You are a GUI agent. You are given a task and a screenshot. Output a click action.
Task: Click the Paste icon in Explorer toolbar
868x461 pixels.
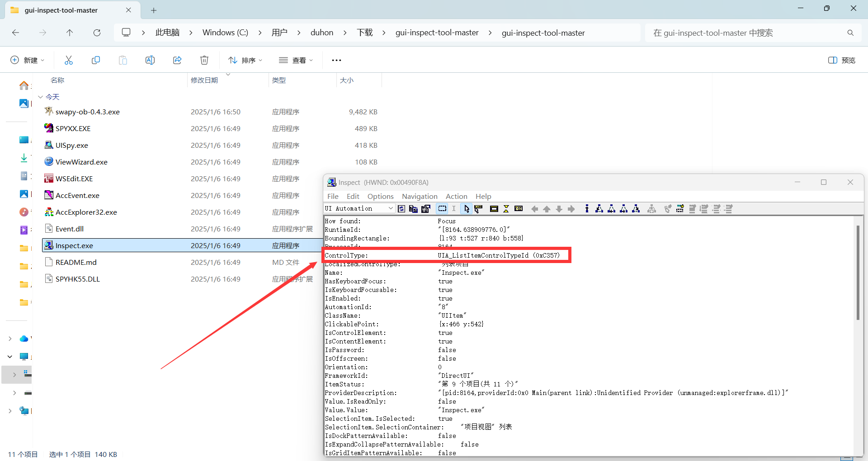[123, 60]
